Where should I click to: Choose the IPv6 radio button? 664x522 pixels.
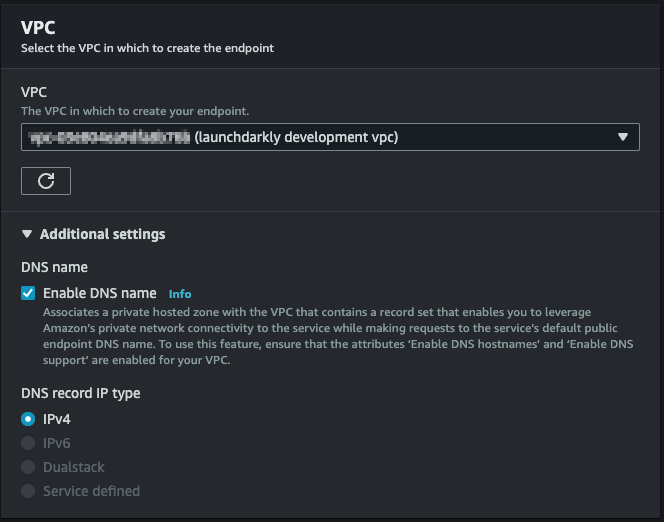28,443
